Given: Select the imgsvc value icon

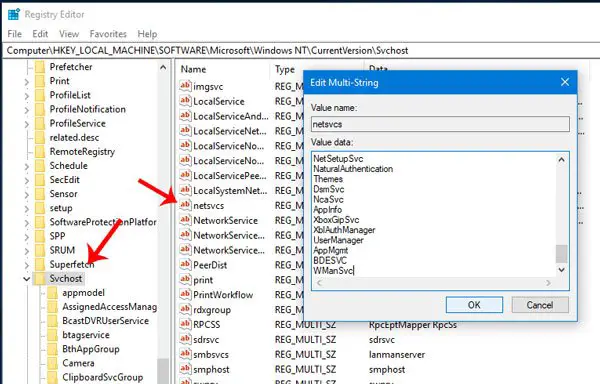Looking at the screenshot, I should tap(185, 86).
